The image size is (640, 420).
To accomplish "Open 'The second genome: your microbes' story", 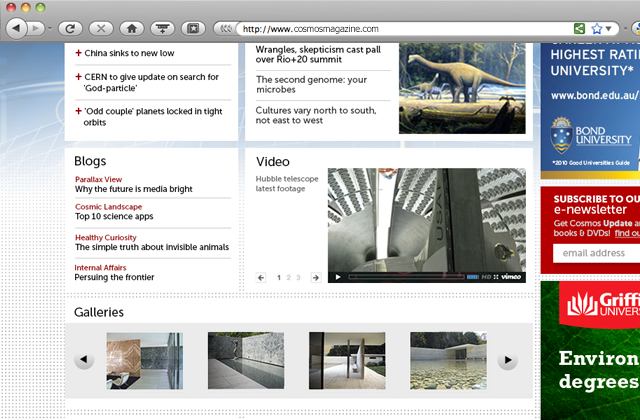I will [x=311, y=84].
